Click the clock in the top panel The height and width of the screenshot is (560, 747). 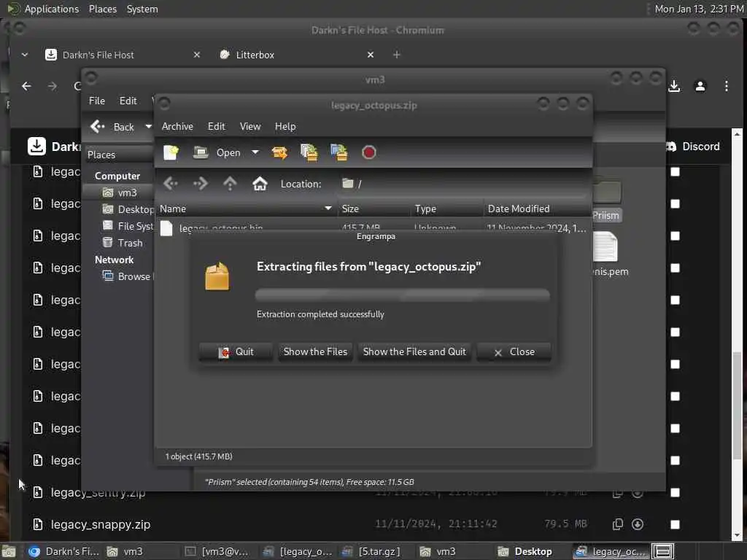699,9
